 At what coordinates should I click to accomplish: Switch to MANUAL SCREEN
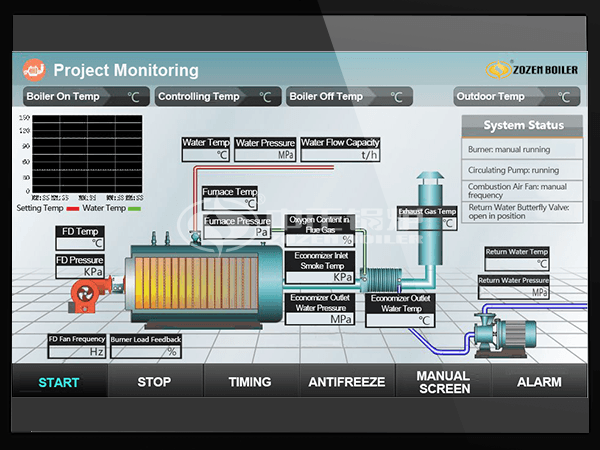444,381
